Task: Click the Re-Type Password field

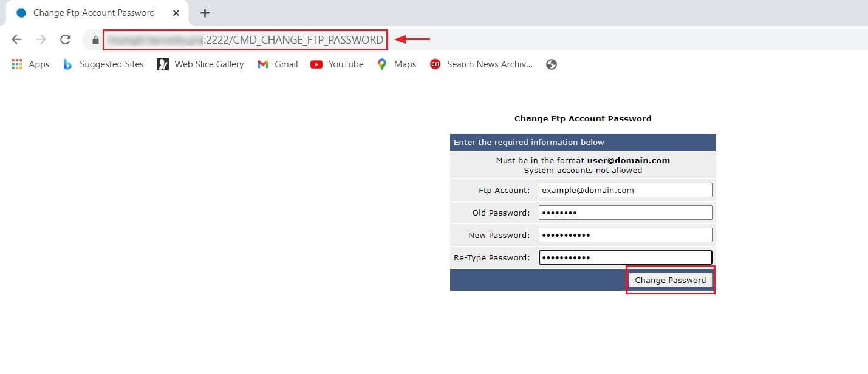Action: 625,257
